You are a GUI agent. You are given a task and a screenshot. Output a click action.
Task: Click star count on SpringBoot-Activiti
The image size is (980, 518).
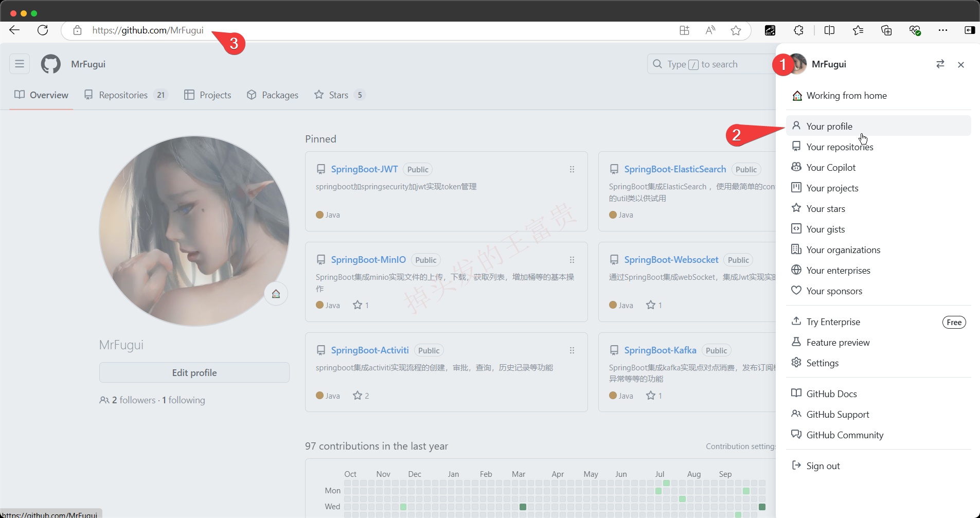[361, 396]
